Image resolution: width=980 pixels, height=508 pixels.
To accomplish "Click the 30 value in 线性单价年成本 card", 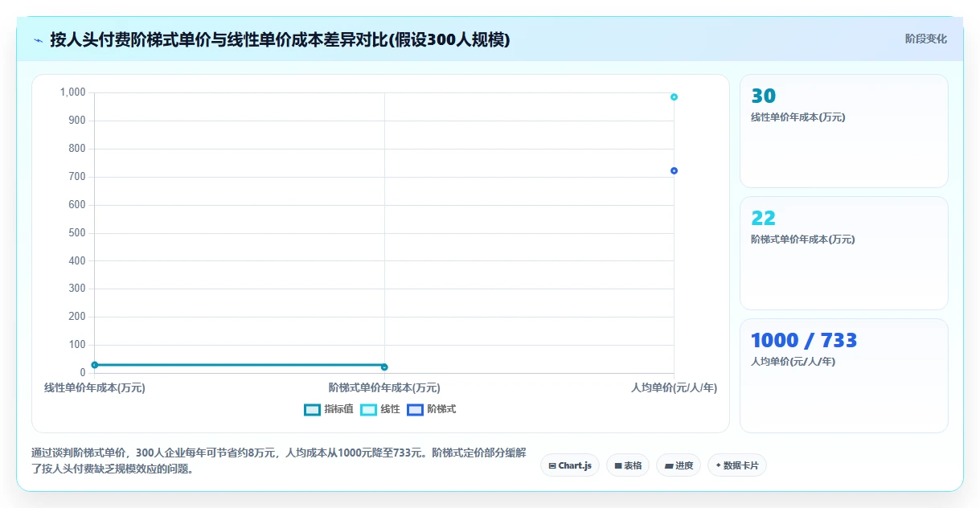I will click(763, 96).
